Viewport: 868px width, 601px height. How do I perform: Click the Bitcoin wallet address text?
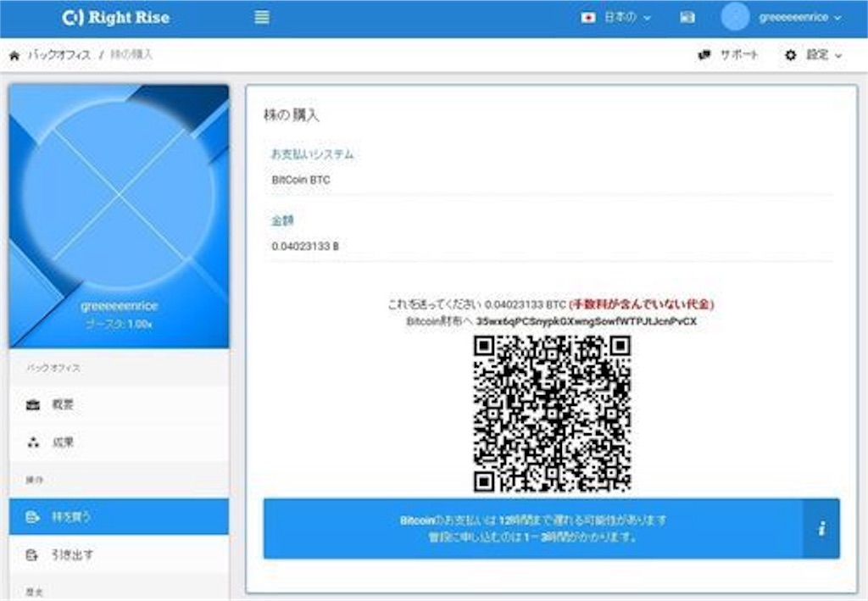point(587,321)
